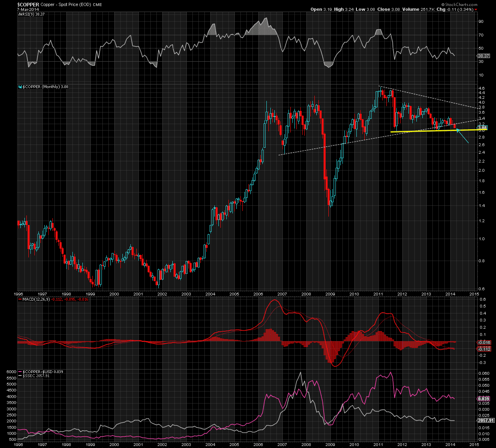Click the © StockCharts.com attribution
This screenshot has width=496, height=448.
point(460,5)
